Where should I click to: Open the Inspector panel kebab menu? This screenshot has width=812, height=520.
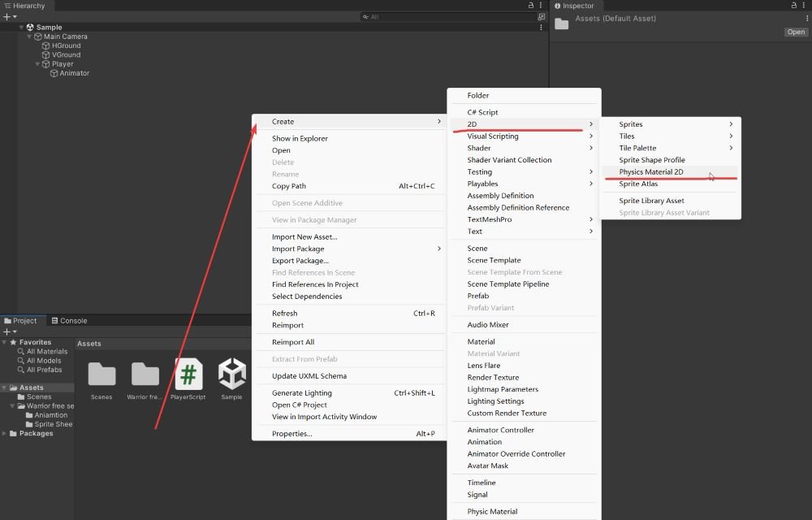[x=804, y=5]
